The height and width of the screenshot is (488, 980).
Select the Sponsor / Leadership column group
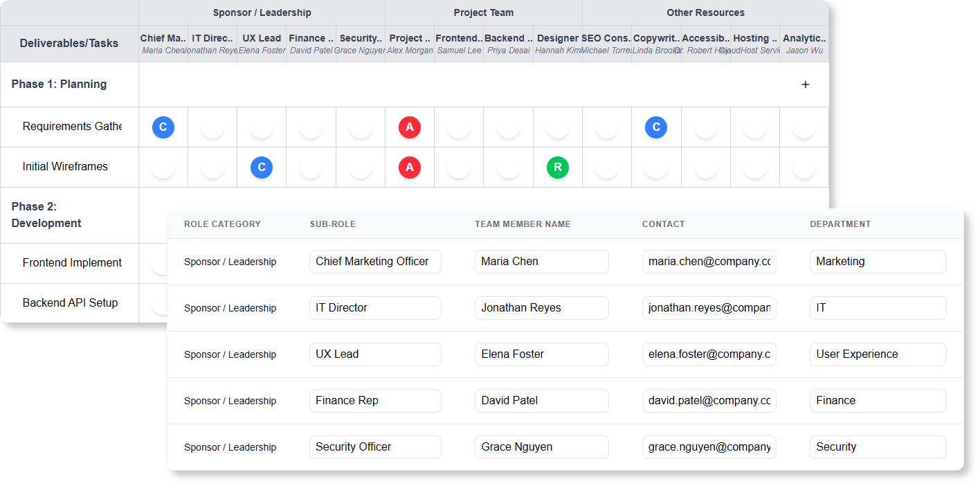262,12
